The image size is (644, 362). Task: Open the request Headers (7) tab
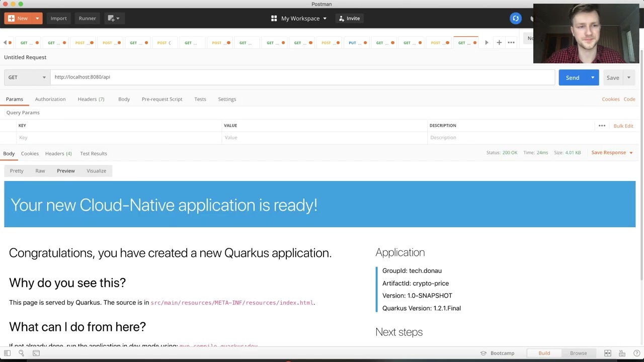click(x=91, y=99)
